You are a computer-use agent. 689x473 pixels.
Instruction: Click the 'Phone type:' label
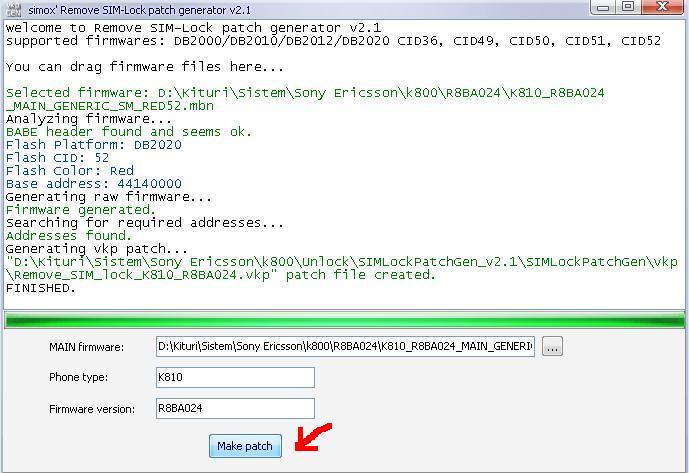pyautogui.click(x=79, y=377)
